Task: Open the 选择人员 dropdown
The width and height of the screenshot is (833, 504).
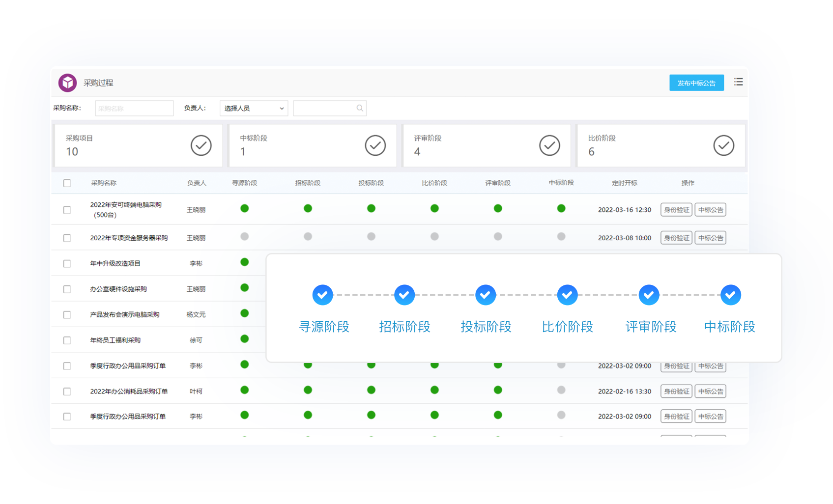Action: (x=254, y=109)
